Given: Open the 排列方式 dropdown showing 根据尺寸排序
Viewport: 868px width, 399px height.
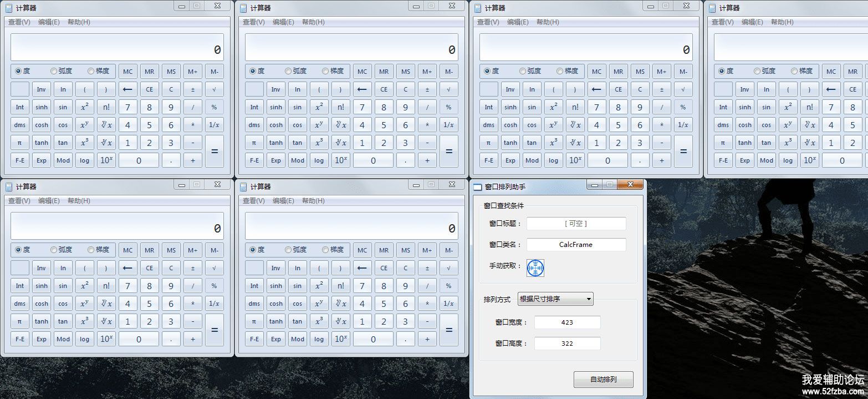Looking at the screenshot, I should [x=555, y=299].
